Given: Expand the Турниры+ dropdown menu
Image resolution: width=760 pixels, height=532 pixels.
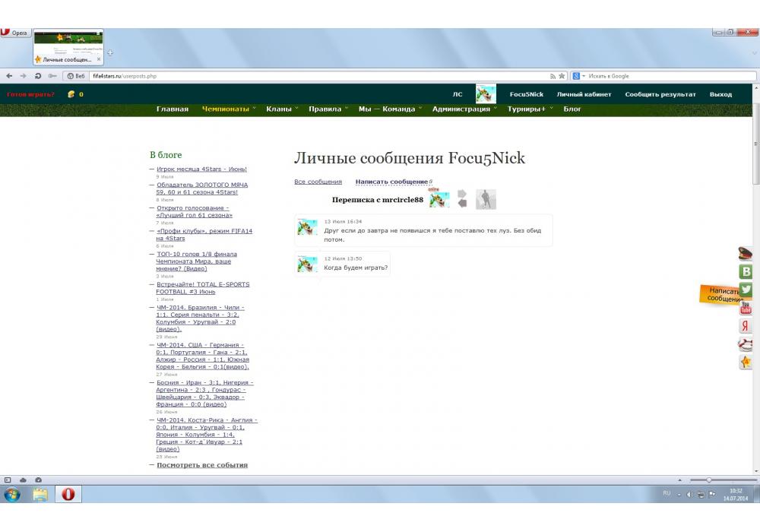Looking at the screenshot, I should pyautogui.click(x=530, y=109).
